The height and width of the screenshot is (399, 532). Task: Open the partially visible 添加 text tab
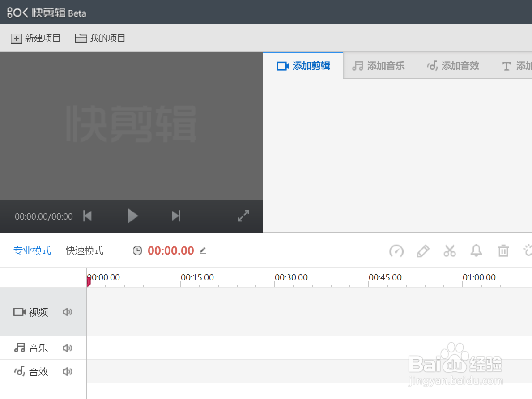pos(517,66)
